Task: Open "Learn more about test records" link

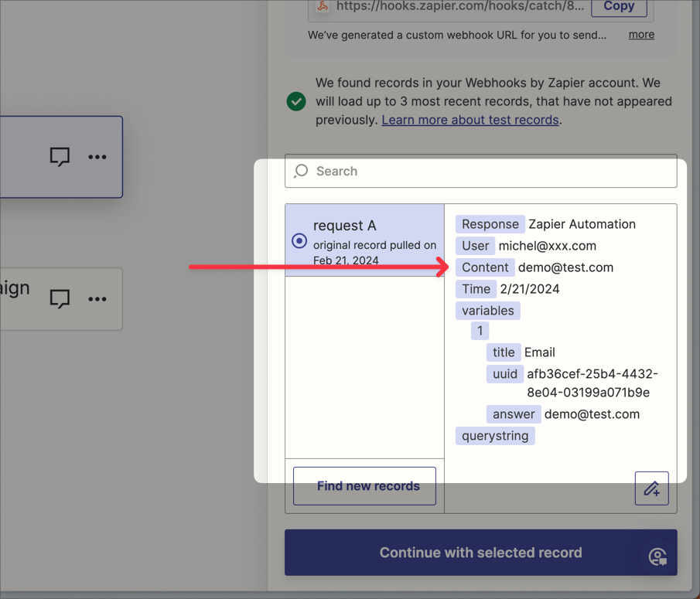Action: [x=470, y=120]
